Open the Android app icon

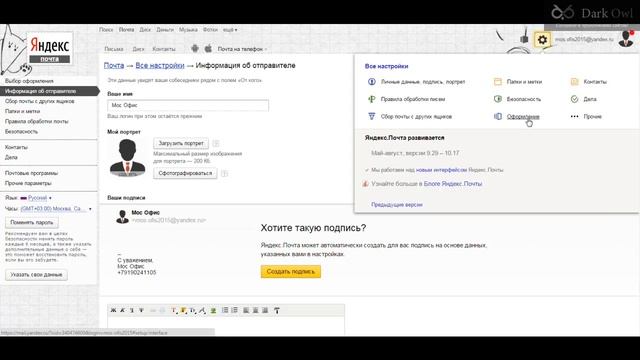point(195,48)
